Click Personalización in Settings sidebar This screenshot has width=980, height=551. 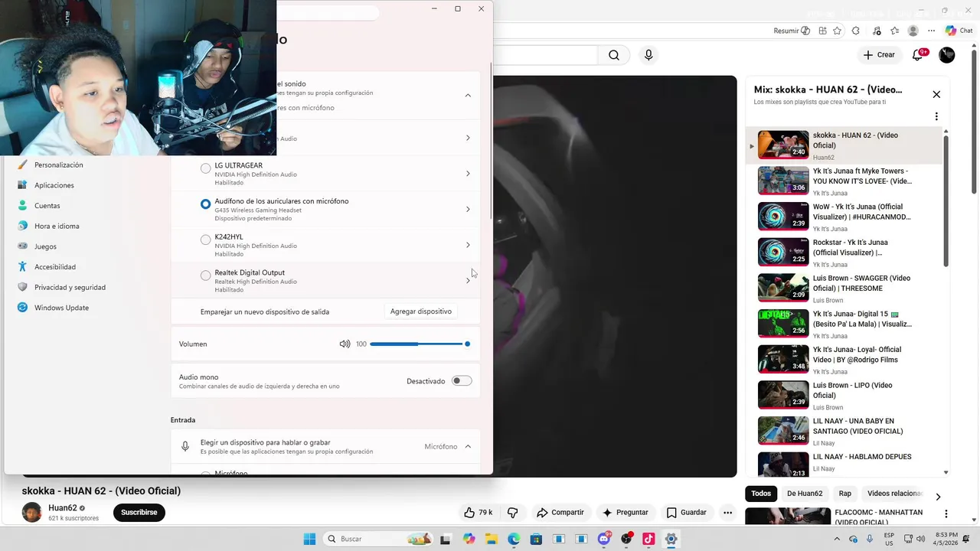pyautogui.click(x=59, y=165)
